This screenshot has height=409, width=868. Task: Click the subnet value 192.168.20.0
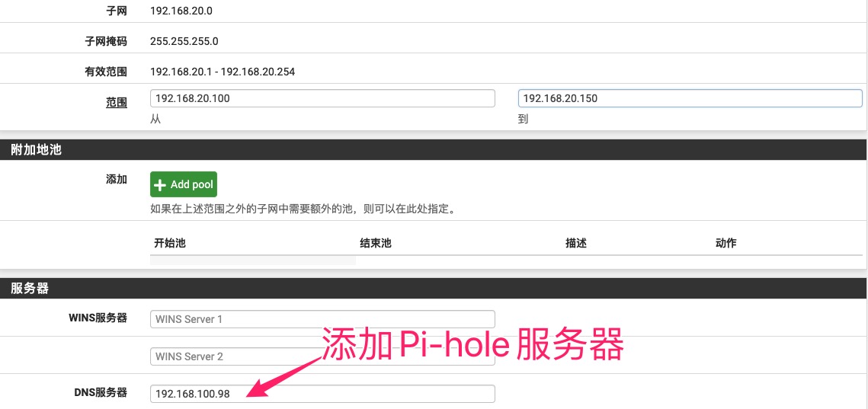[x=181, y=11]
